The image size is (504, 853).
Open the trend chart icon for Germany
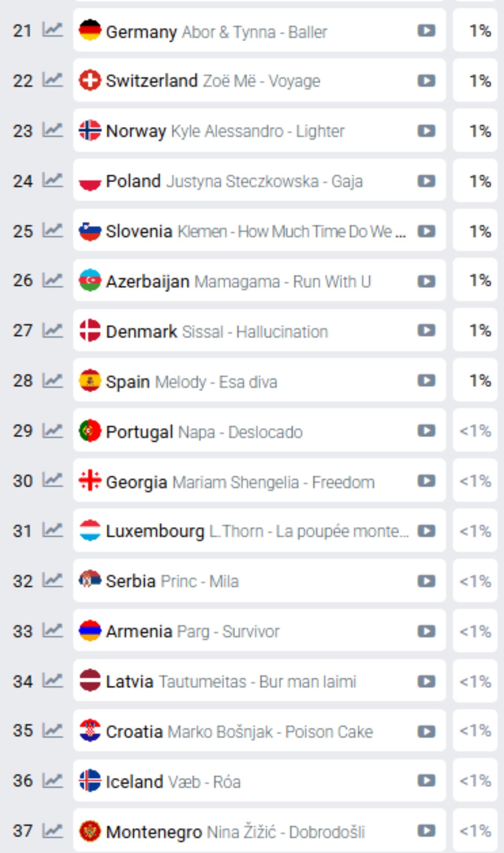click(x=52, y=30)
